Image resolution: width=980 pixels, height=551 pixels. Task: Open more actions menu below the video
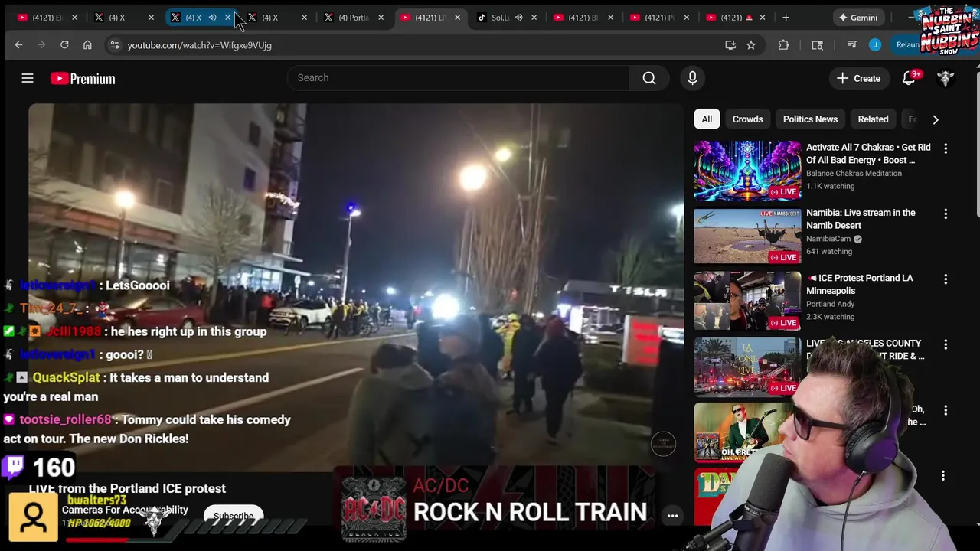click(672, 516)
